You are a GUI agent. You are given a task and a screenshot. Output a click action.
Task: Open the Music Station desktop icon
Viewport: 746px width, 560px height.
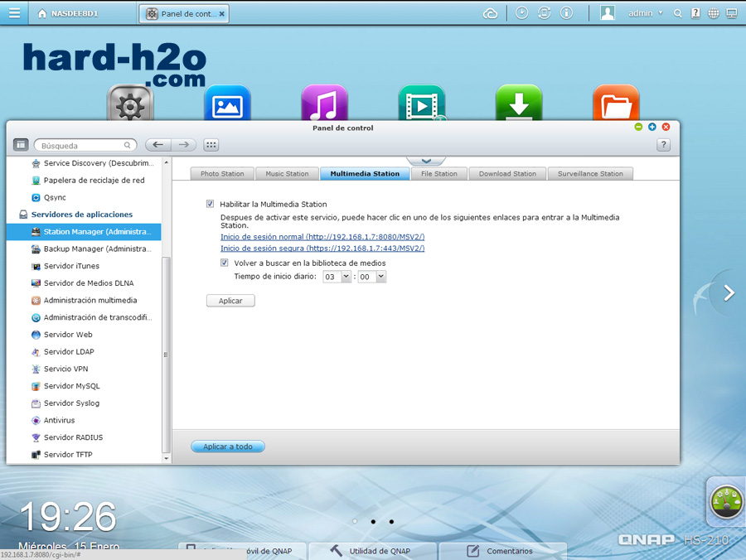pyautogui.click(x=324, y=103)
